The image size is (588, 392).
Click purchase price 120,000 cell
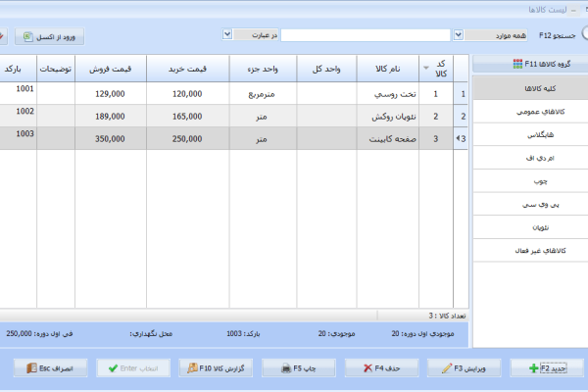(x=187, y=94)
